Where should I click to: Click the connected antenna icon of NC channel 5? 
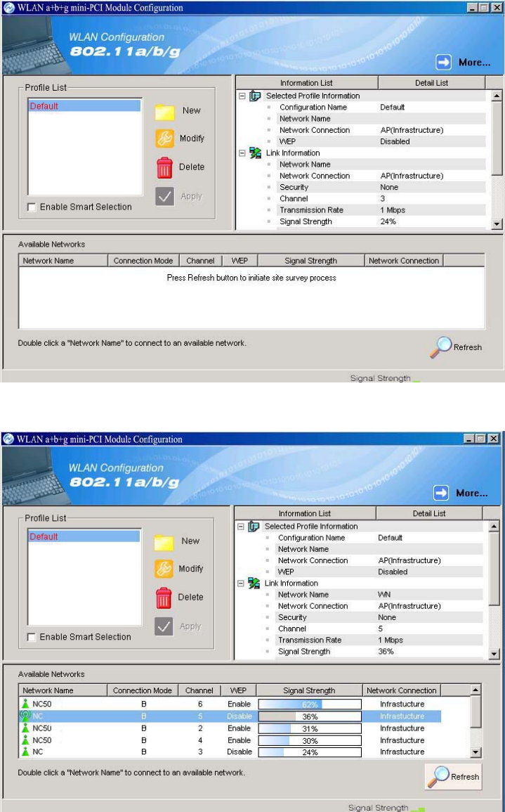pyautogui.click(x=25, y=716)
